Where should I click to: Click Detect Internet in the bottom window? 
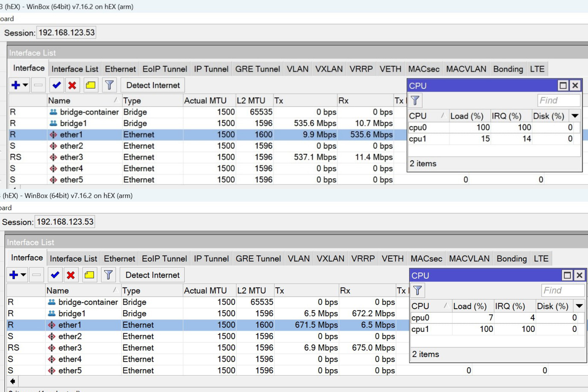pyautogui.click(x=152, y=275)
